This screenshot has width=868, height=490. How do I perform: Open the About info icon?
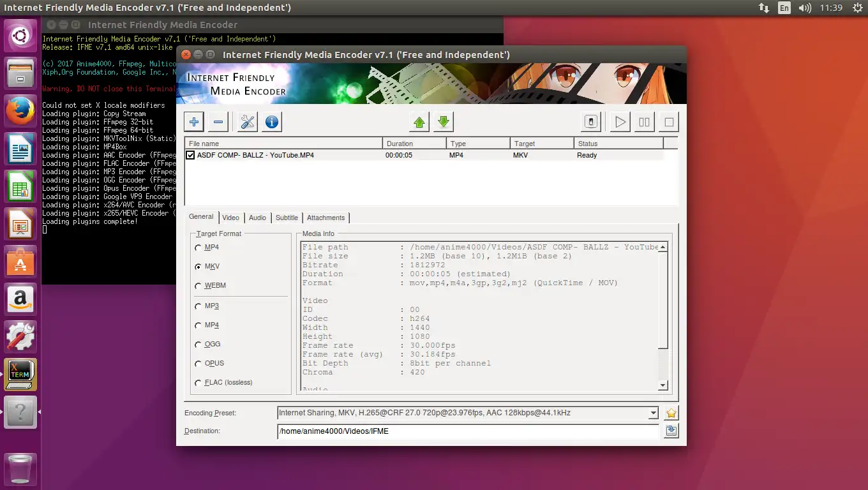[x=272, y=122]
